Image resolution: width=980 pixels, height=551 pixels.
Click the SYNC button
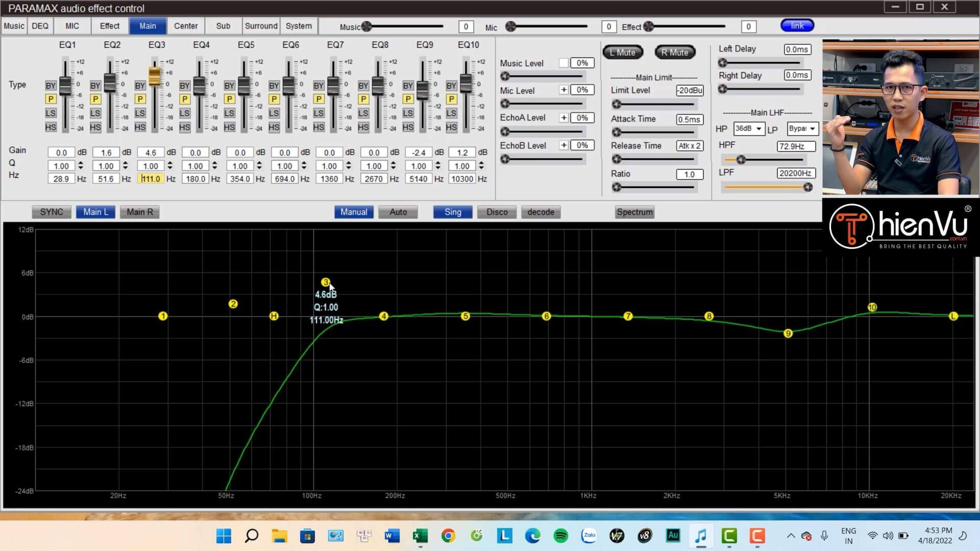(x=52, y=212)
